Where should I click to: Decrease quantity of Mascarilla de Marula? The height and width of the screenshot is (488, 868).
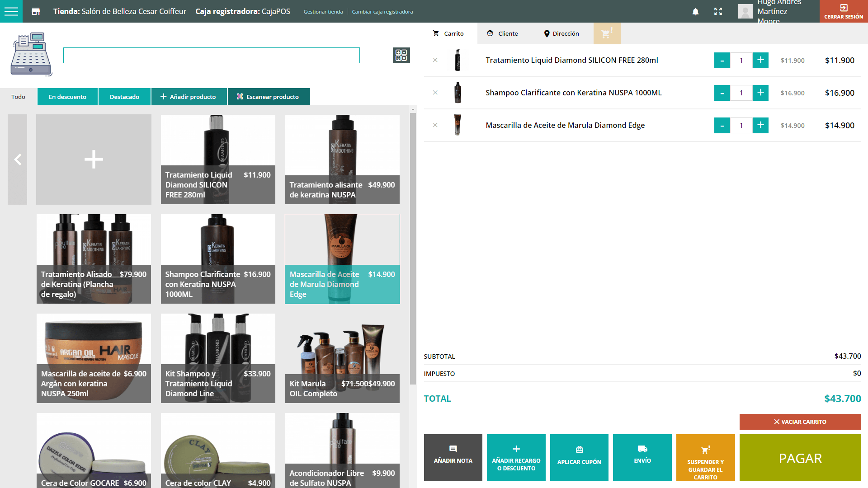pyautogui.click(x=722, y=125)
